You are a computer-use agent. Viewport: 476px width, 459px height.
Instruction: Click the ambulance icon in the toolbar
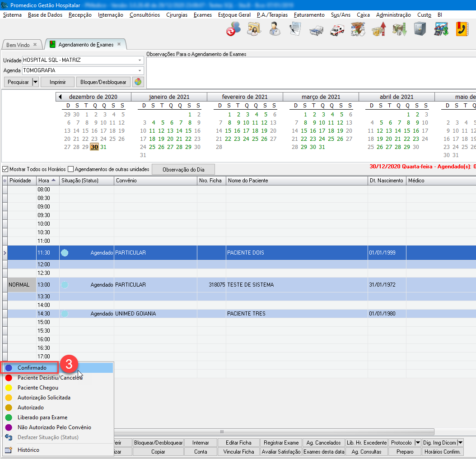[337, 30]
